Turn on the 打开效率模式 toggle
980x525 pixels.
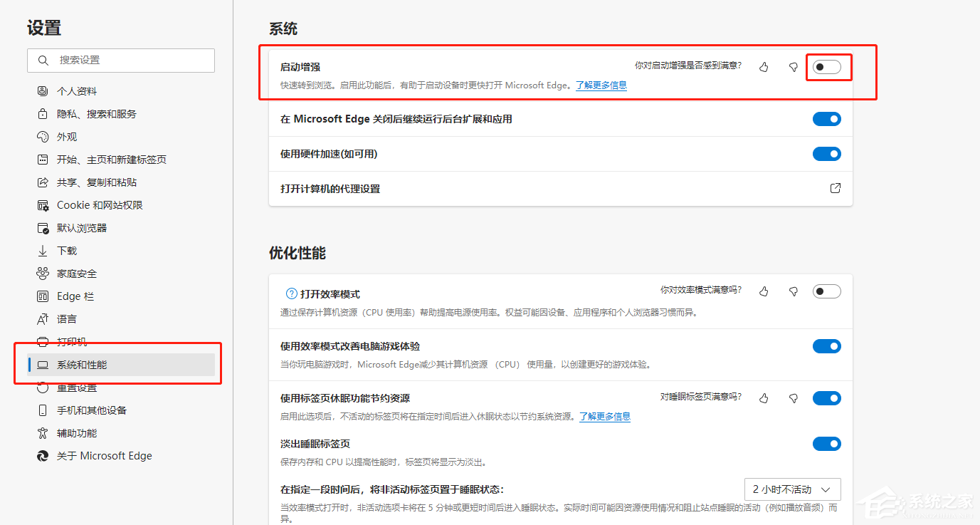click(x=827, y=291)
